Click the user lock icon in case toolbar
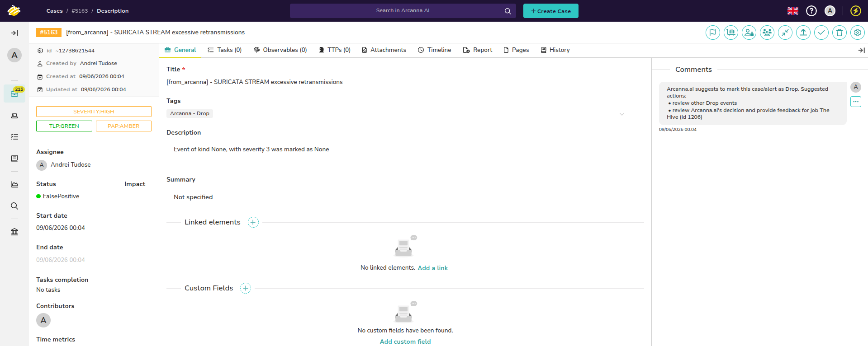 point(749,33)
